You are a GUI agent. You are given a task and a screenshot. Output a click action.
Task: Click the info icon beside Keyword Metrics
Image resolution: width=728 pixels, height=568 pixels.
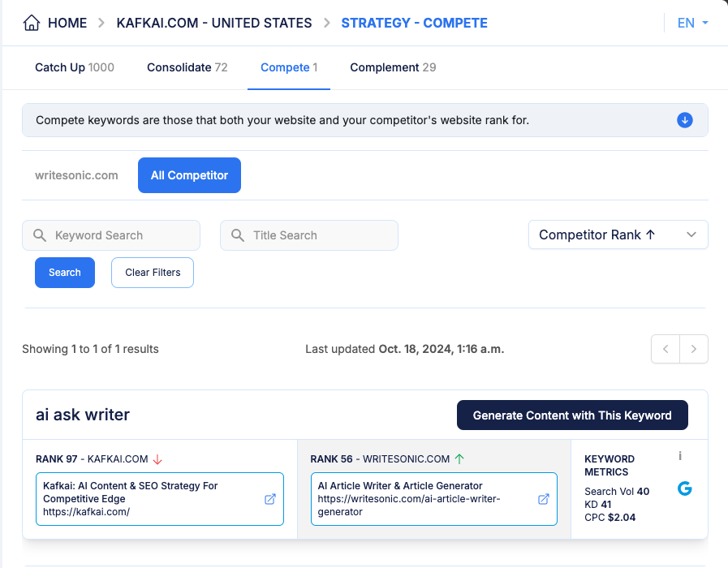[x=680, y=456]
